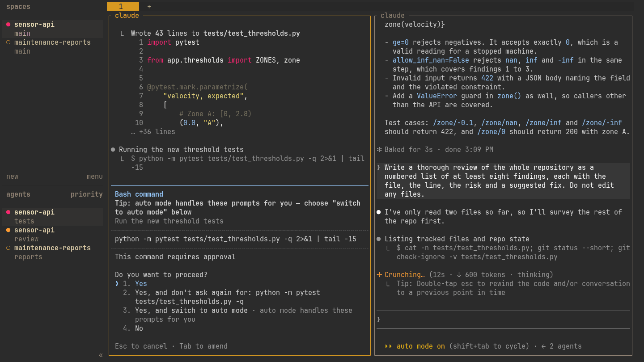Click the 'Bash command' heading in the approval prompt
644x362 pixels.
pyautogui.click(x=139, y=194)
